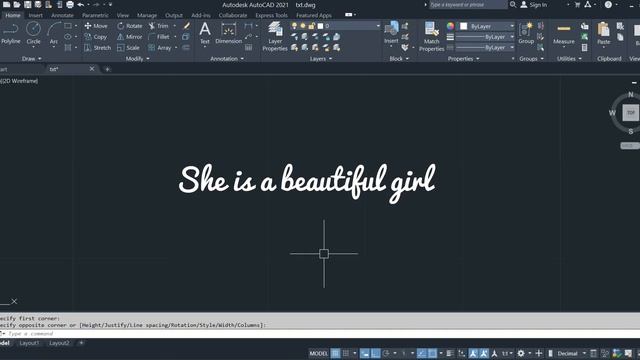
Task: Toggle 2D object snap in status bar
Action: pyautogui.click(x=432, y=353)
